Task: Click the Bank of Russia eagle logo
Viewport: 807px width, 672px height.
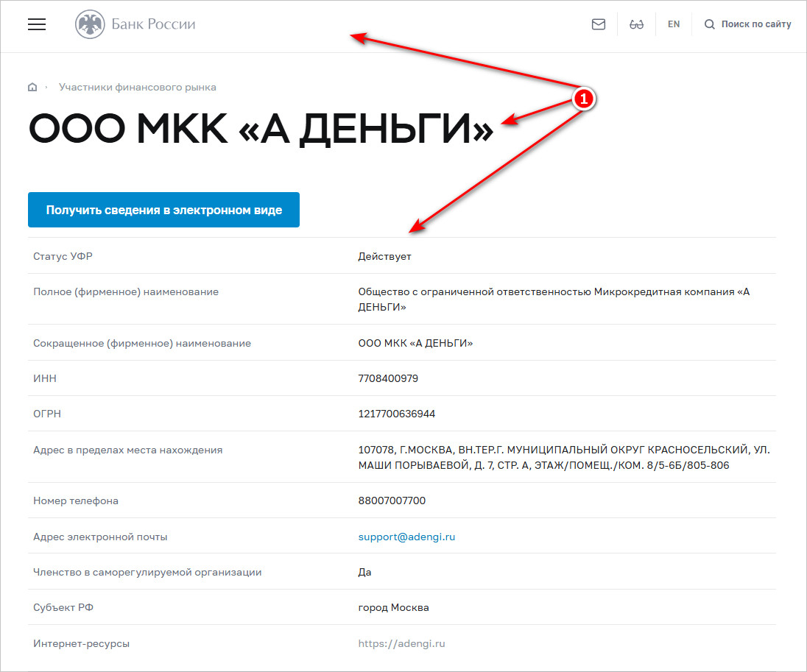Action: point(90,24)
